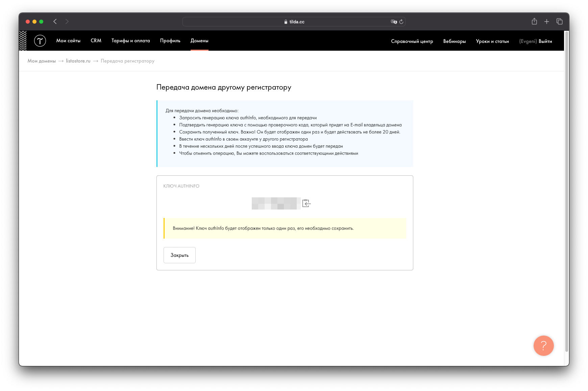
Task: Close the window with red button
Action: point(28,22)
